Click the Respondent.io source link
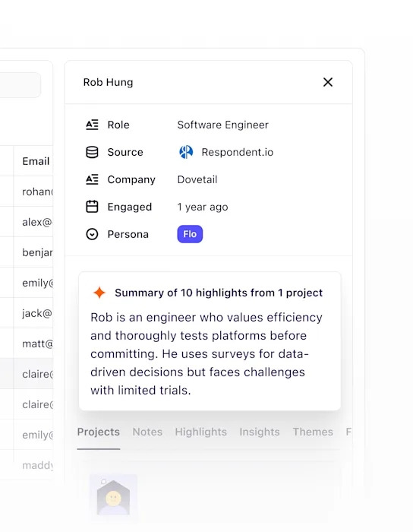 coord(237,152)
